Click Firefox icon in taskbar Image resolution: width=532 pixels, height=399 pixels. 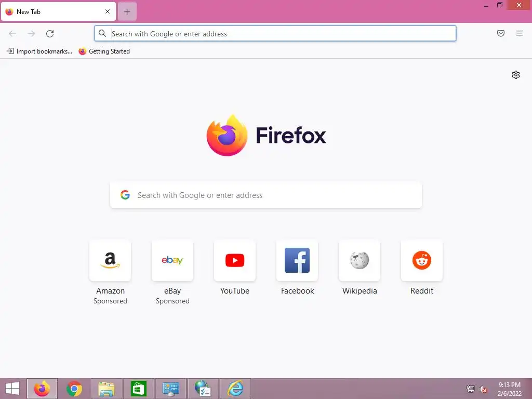(42, 389)
